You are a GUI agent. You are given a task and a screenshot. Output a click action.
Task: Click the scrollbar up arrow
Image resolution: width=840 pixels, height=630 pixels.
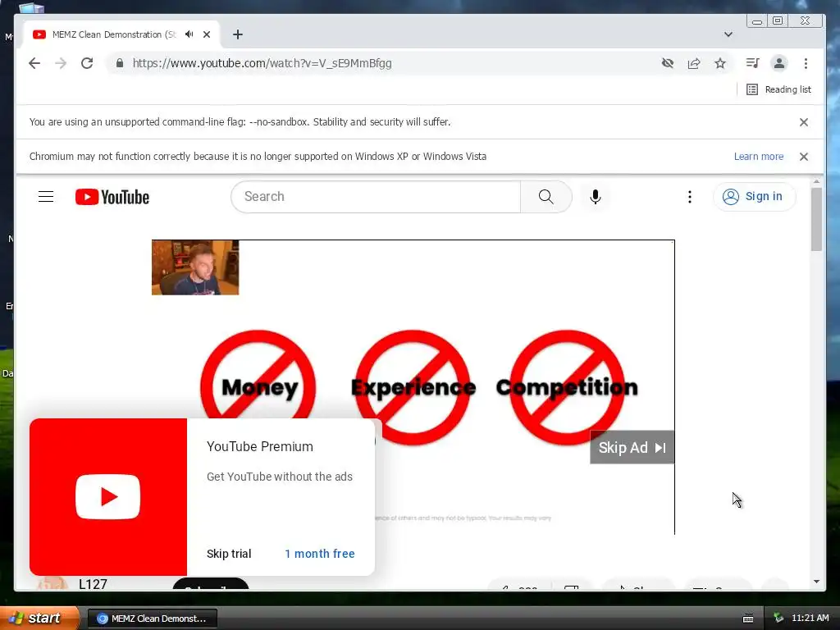[x=816, y=182]
